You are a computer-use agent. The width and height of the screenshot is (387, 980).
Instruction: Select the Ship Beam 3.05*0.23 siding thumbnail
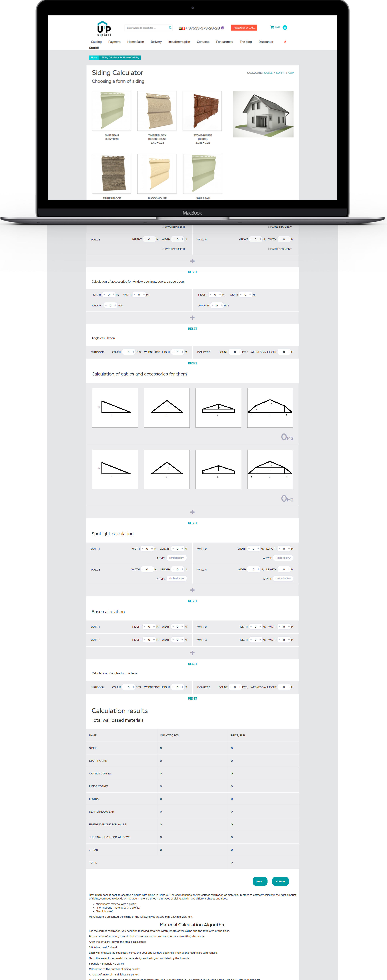pos(111,111)
